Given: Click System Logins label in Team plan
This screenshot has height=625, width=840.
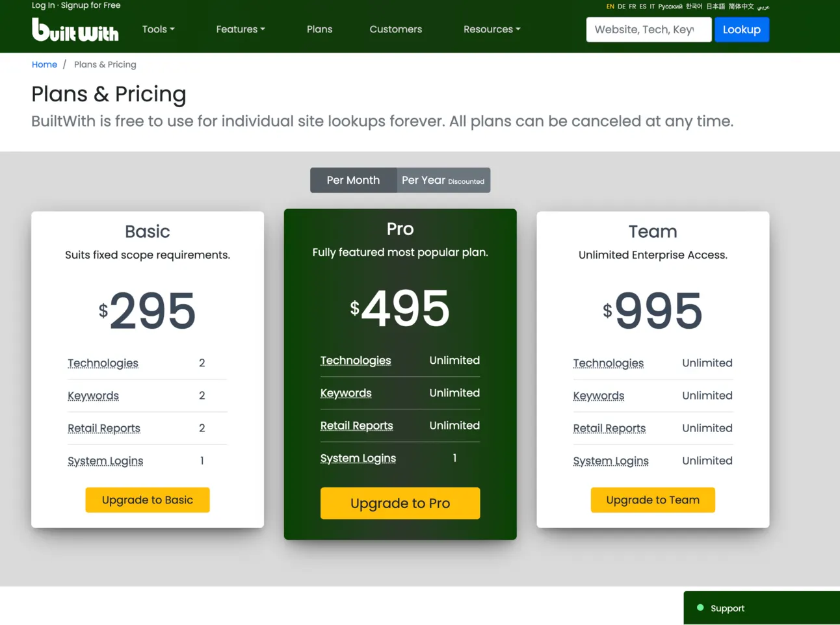Looking at the screenshot, I should click(x=611, y=461).
